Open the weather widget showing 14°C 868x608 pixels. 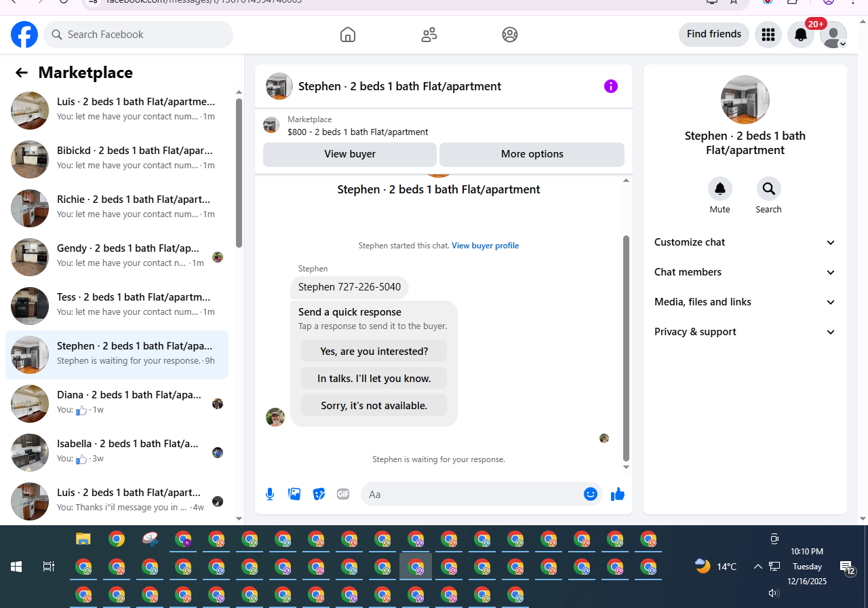715,566
